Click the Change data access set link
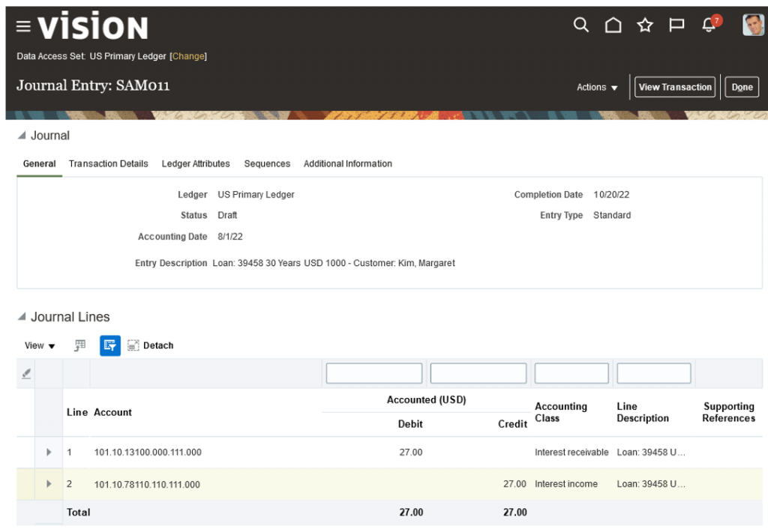 coord(188,55)
